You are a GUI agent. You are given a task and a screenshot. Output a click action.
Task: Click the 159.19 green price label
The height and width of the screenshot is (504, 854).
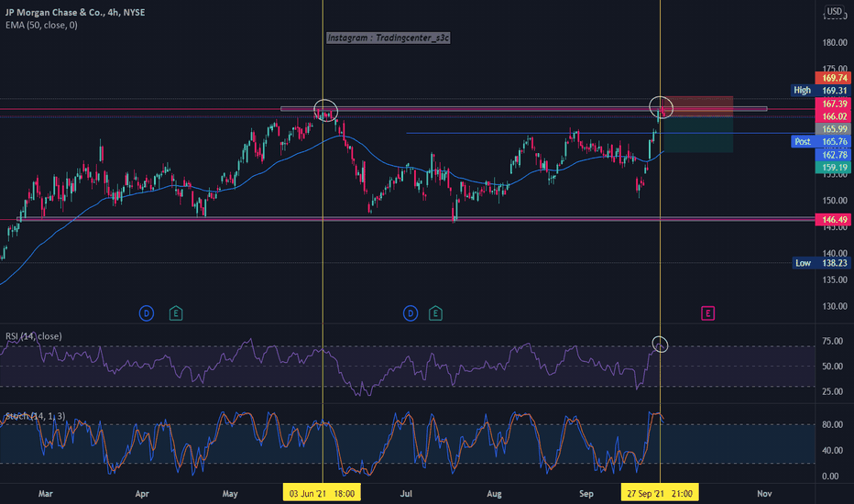[833, 168]
